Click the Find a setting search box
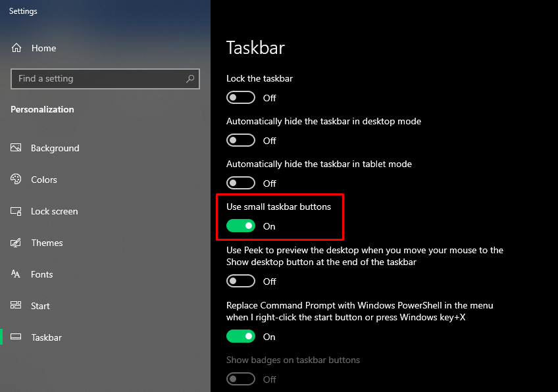This screenshot has width=558, height=392. point(105,79)
